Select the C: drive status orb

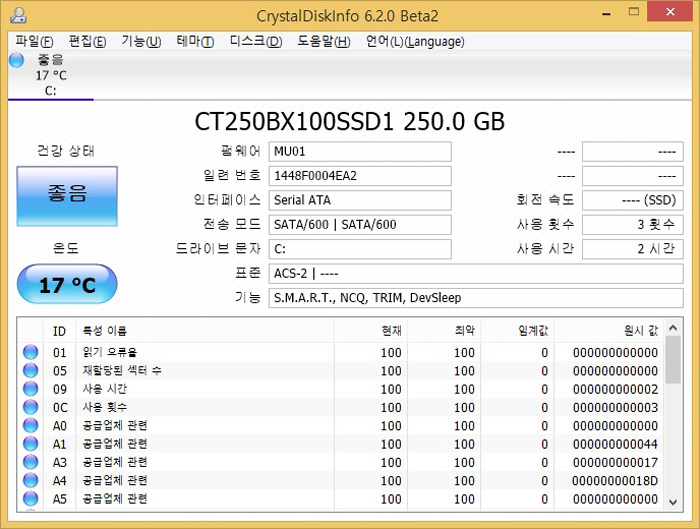pos(17,60)
